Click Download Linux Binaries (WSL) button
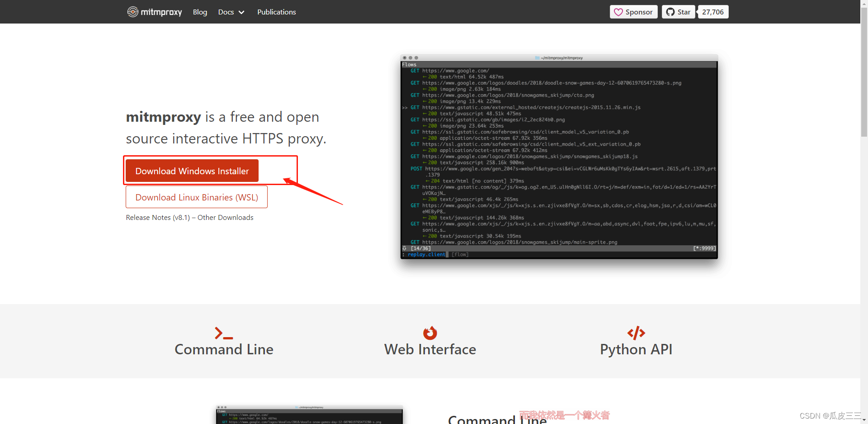Screen dimensions: 868x424 point(197,197)
